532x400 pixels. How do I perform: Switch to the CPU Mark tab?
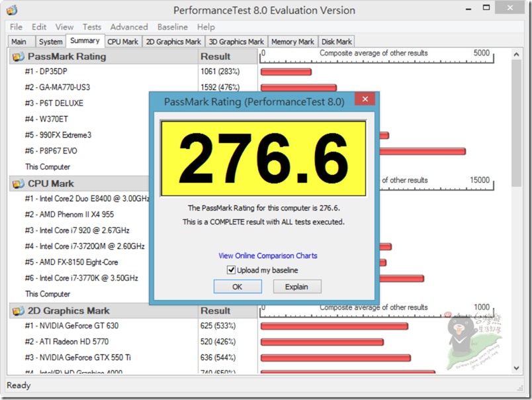pyautogui.click(x=123, y=42)
